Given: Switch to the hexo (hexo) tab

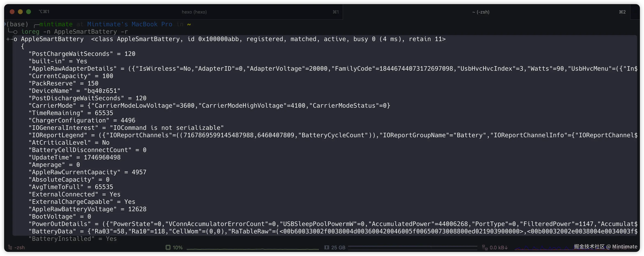Looking at the screenshot, I should (194, 12).
